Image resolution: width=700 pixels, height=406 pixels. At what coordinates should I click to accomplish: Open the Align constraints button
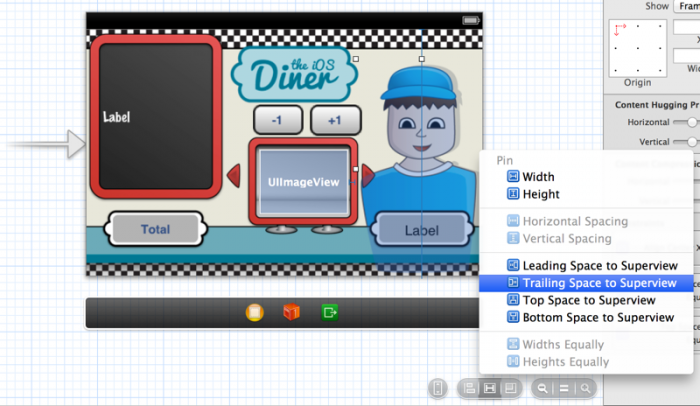coord(469,388)
